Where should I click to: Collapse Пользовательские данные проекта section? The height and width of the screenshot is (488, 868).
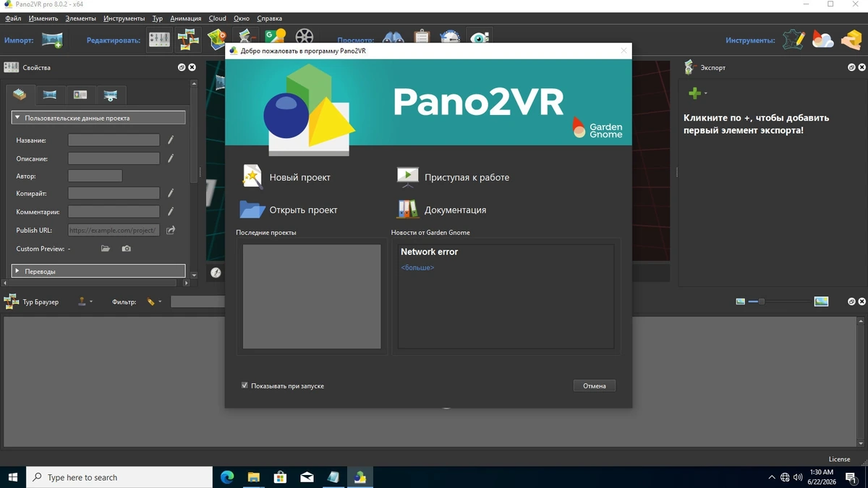pyautogui.click(x=98, y=118)
